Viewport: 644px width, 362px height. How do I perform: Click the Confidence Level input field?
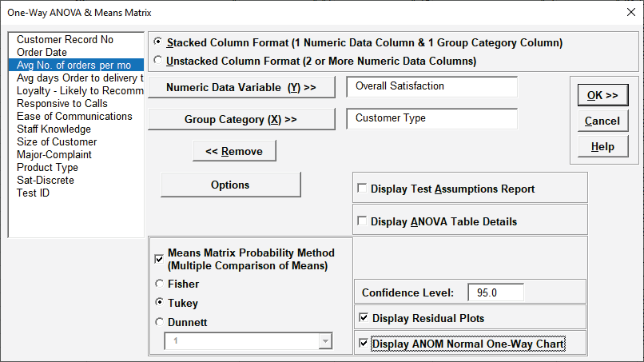coord(495,292)
